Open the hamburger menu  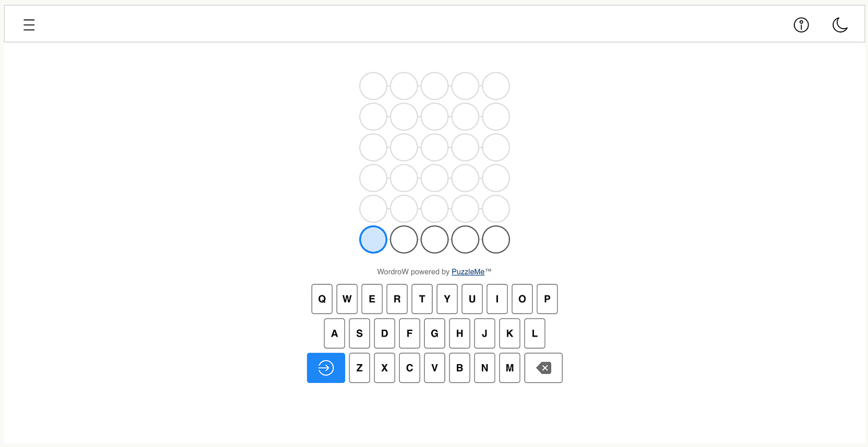tap(29, 25)
